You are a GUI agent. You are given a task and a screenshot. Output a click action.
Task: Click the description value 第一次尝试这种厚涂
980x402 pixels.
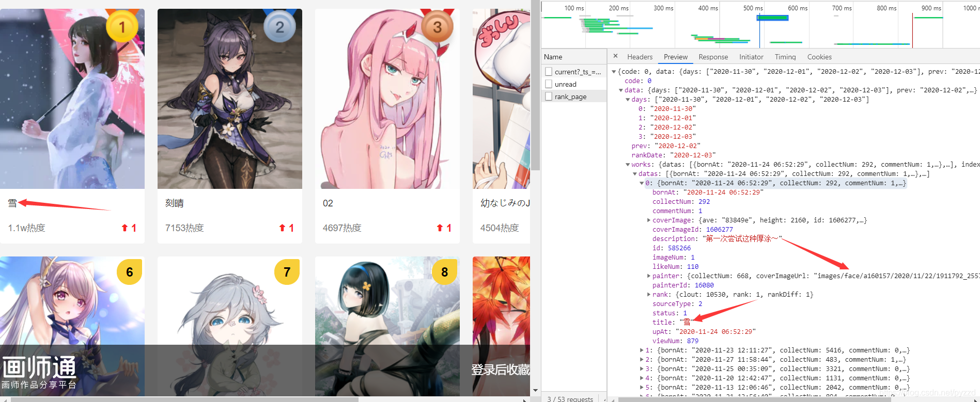click(x=742, y=239)
